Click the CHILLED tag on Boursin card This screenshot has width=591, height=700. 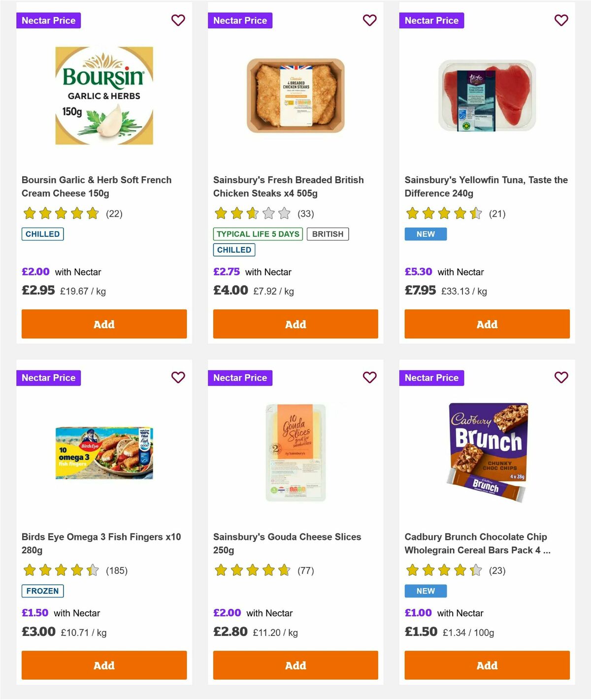42,234
